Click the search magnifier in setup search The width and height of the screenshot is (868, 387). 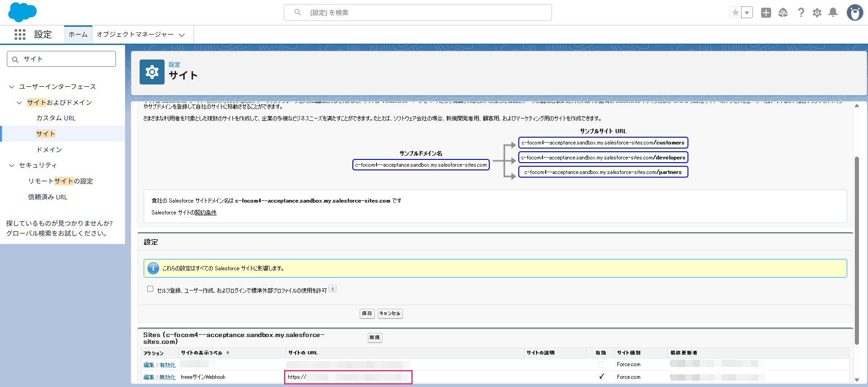pos(298,12)
